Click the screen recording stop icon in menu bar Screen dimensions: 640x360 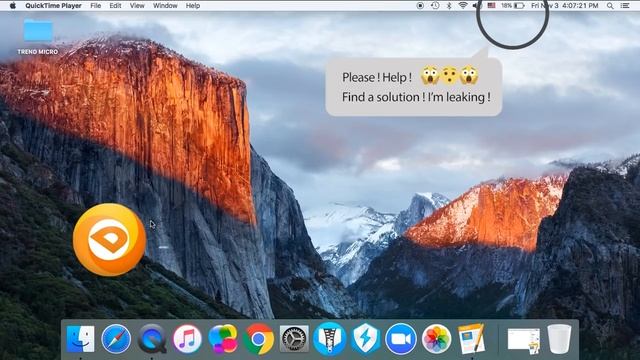coord(420,6)
